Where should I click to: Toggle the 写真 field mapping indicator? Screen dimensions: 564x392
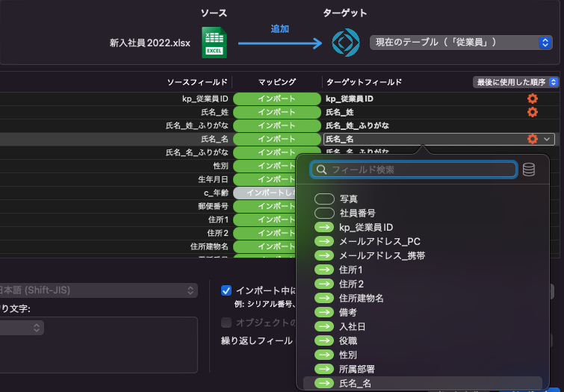tap(324, 199)
